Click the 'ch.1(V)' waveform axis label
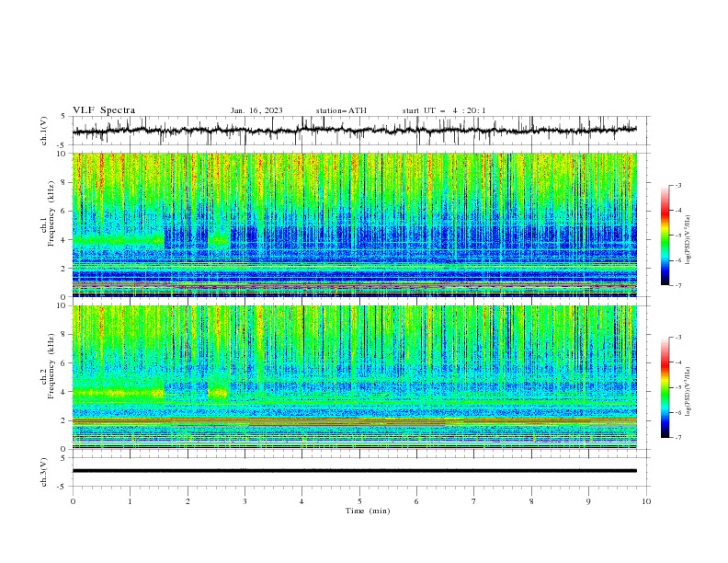Image resolution: width=728 pixels, height=563 pixels. [44, 131]
